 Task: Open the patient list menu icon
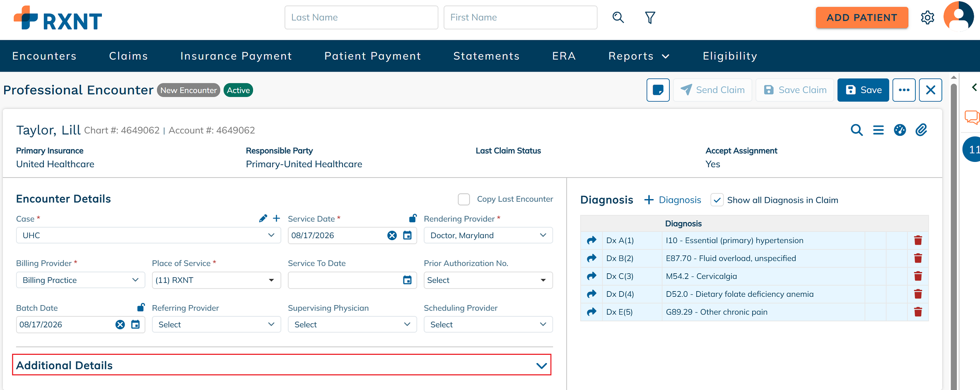point(878,130)
